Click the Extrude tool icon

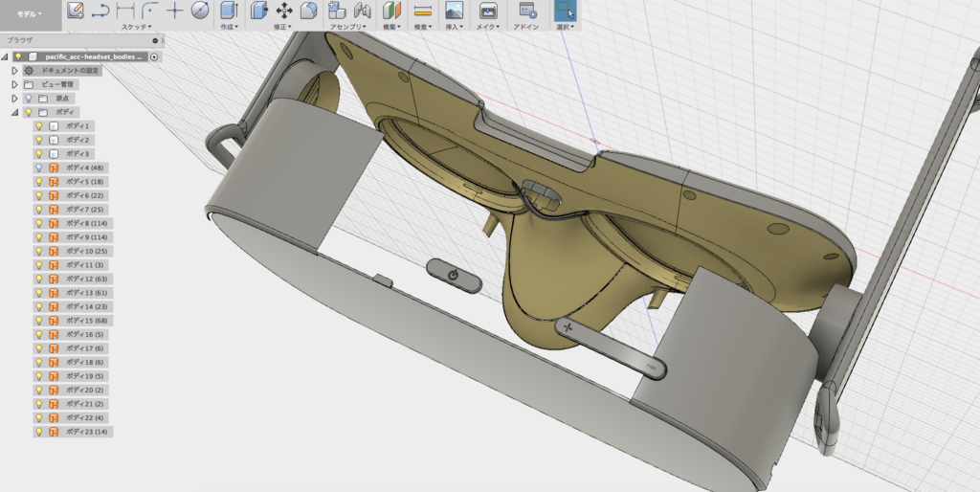(229, 10)
